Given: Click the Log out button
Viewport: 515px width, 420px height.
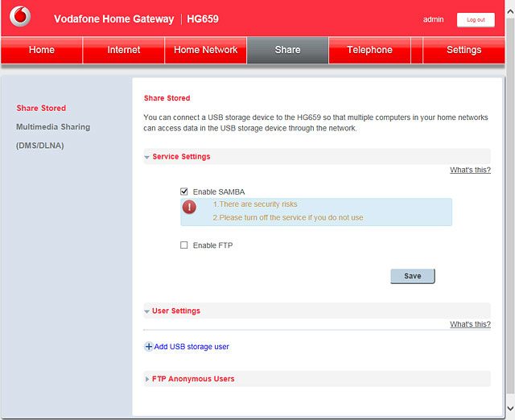Looking at the screenshot, I should point(476,20).
